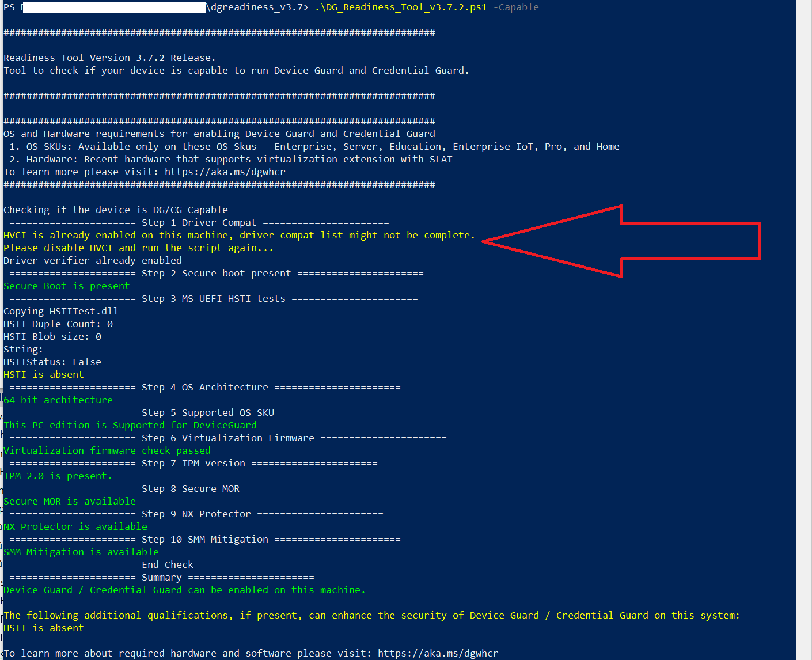The height and width of the screenshot is (660, 812).
Task: Click the 'Step 9 NX Protector' header
Action: [196, 514]
